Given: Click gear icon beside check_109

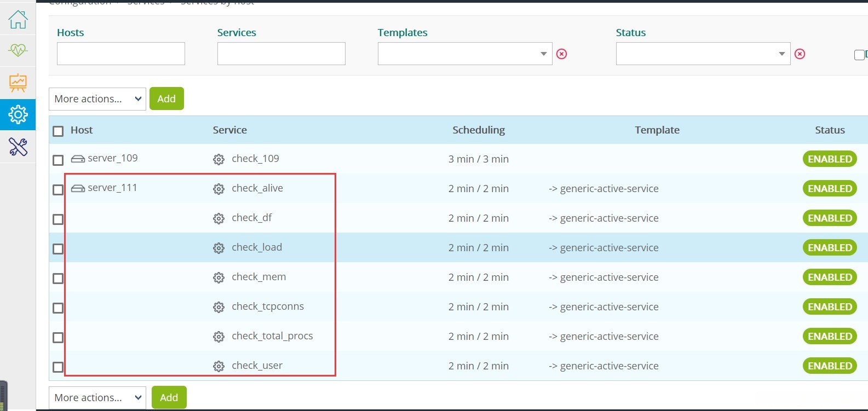Looking at the screenshot, I should click(x=219, y=159).
